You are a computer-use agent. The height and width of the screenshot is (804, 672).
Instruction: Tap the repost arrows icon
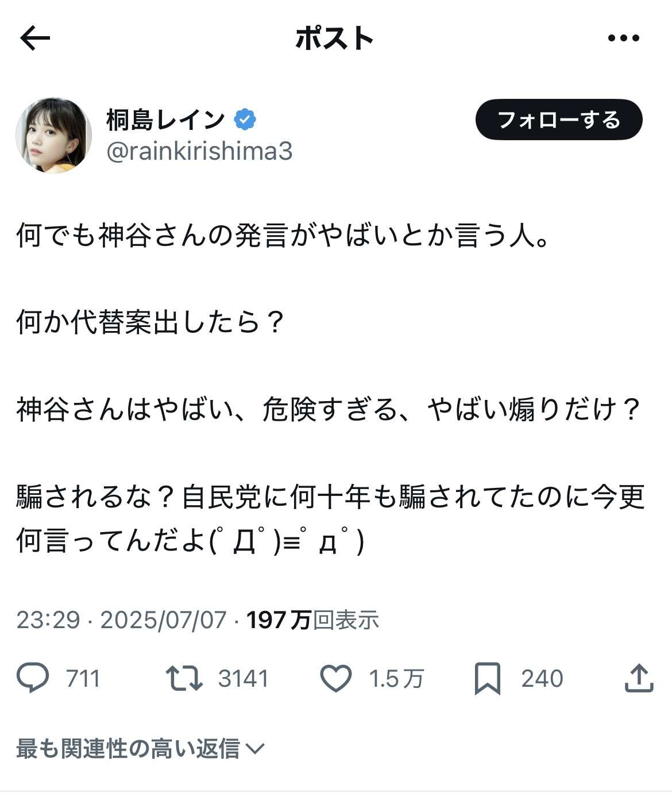click(x=184, y=678)
